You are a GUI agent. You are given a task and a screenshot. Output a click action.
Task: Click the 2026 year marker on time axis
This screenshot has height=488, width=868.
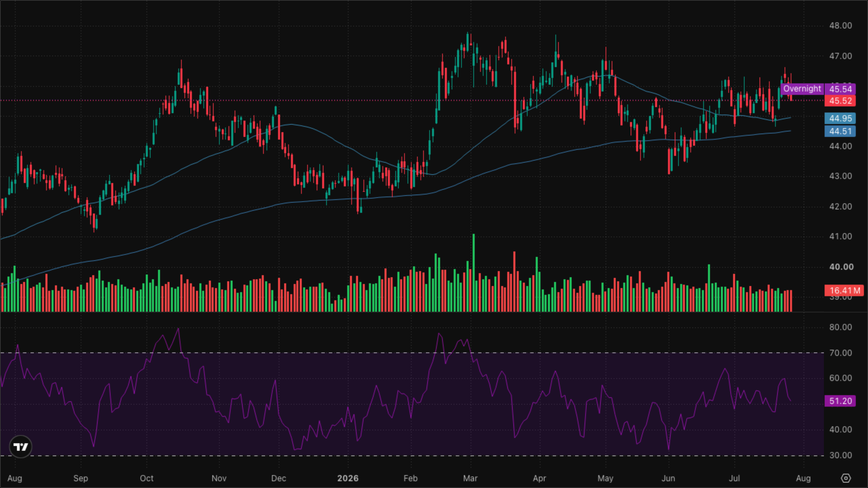pos(348,478)
